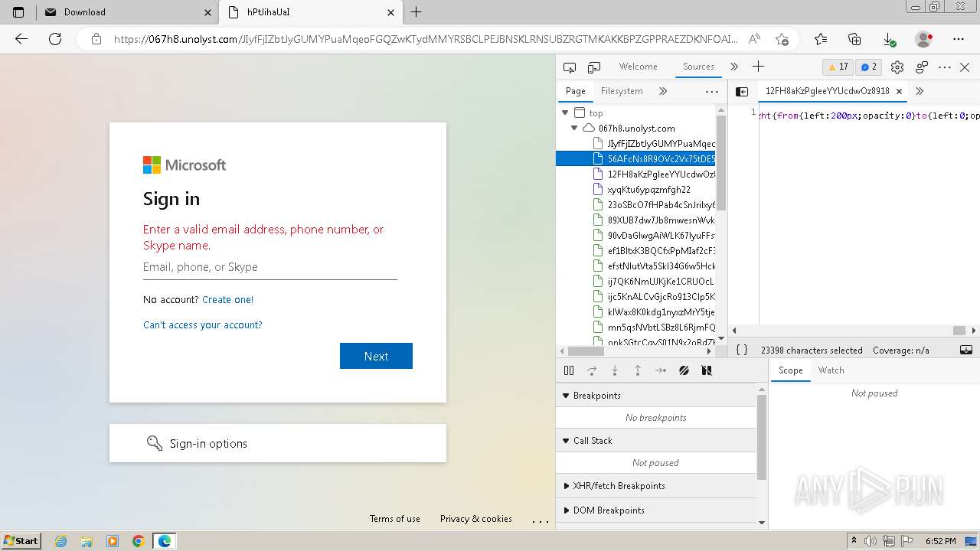
Task: Open Chrome from the taskbar
Action: [139, 541]
